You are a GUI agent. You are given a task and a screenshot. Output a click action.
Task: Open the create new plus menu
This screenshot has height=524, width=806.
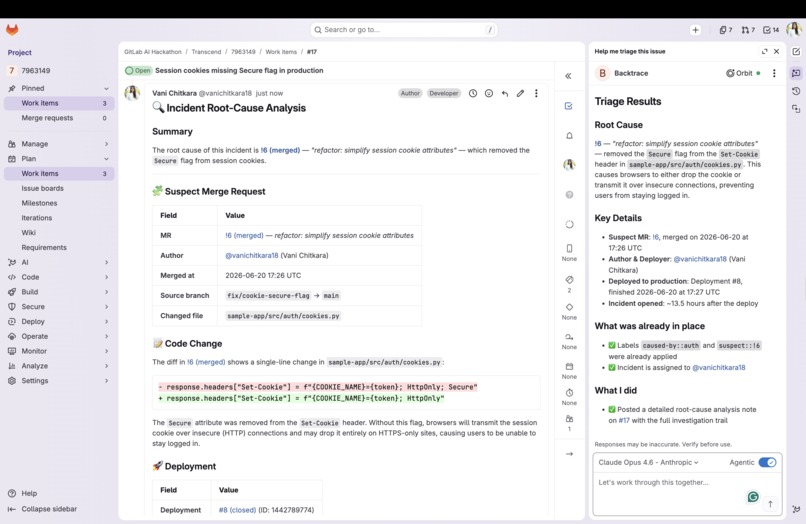point(695,30)
